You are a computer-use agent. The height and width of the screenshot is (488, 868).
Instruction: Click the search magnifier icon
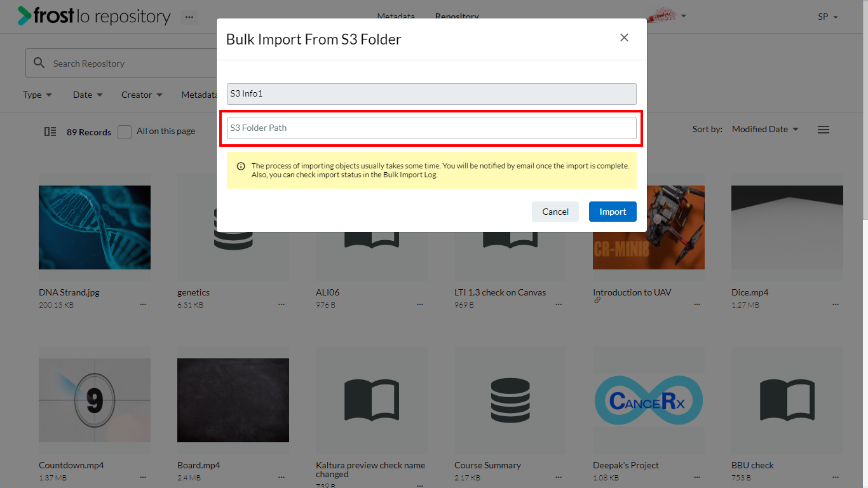pos(39,63)
